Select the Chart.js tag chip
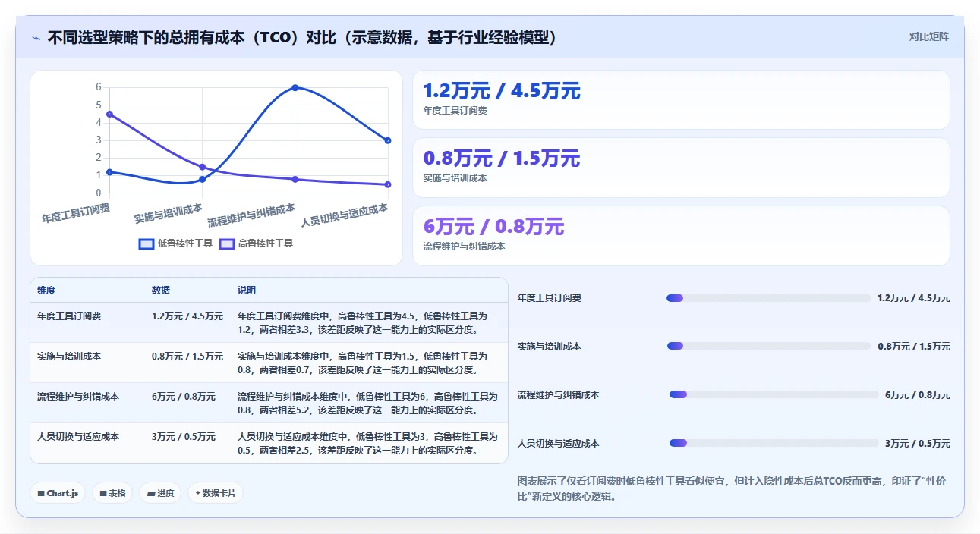The height and width of the screenshot is (534, 980). pyautogui.click(x=58, y=493)
